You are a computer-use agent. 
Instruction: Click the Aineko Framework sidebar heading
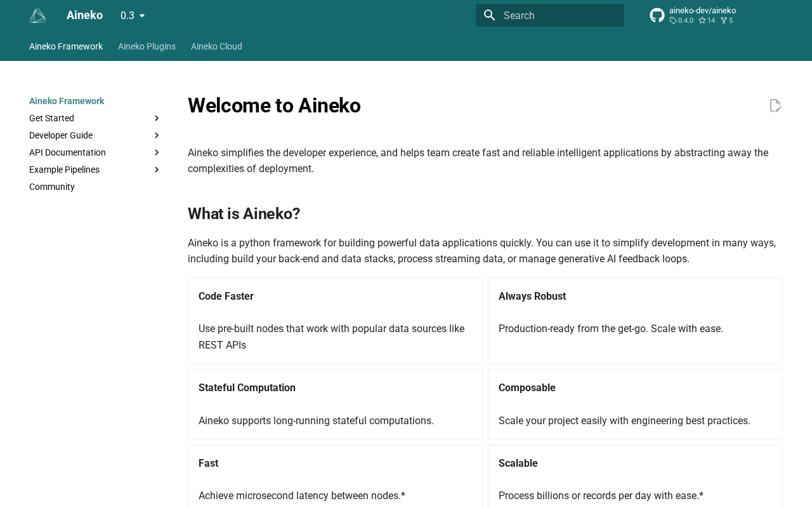point(67,101)
